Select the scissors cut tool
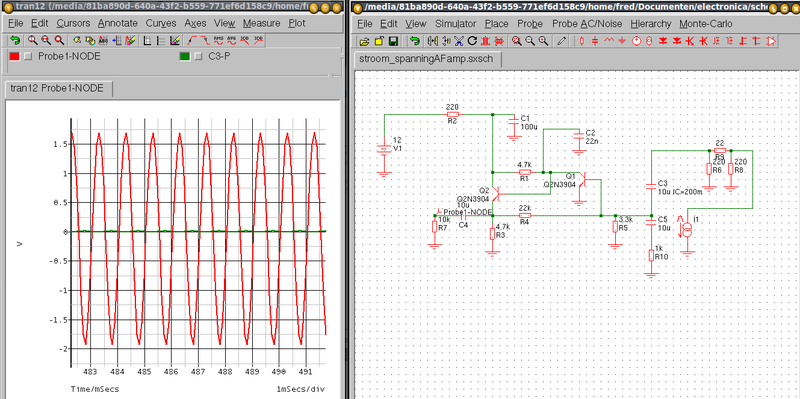Screen dimensions: 800x399 pos(459,41)
